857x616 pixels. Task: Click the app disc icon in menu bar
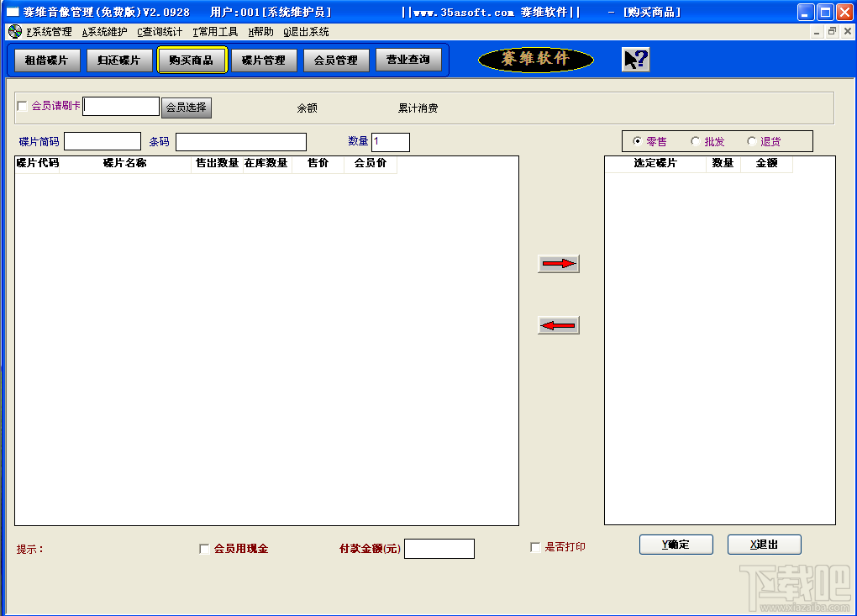tap(15, 32)
